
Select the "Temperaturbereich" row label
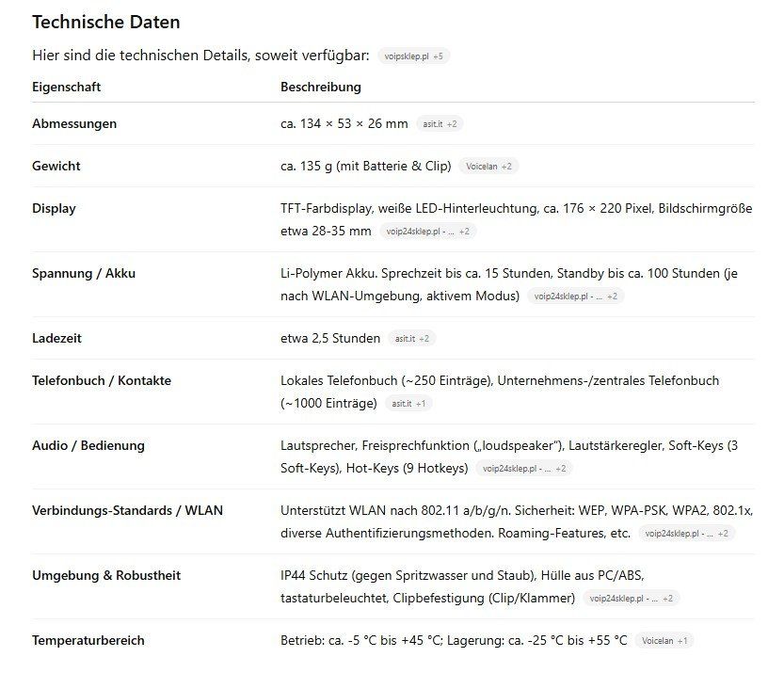88,640
